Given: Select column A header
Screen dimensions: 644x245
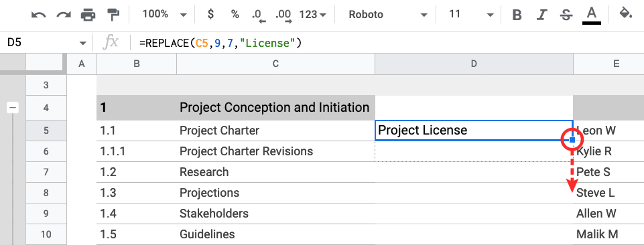Looking at the screenshot, I should (x=82, y=64).
